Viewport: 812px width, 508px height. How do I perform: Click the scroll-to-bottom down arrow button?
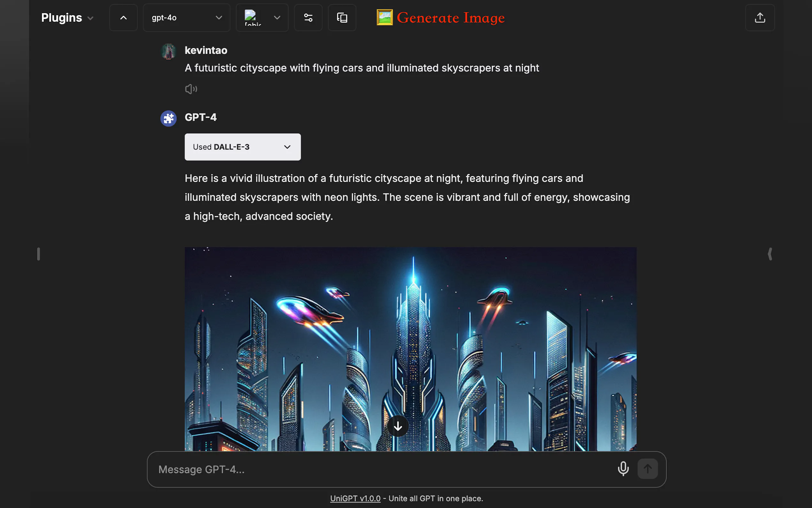coord(398,426)
